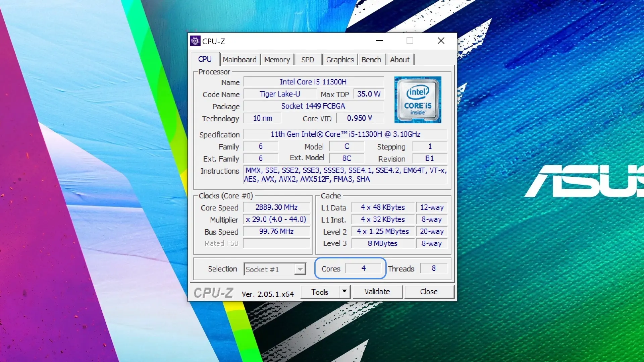Viewport: 644px width, 362px height.
Task: Go to the Graphics tab
Action: click(x=340, y=60)
